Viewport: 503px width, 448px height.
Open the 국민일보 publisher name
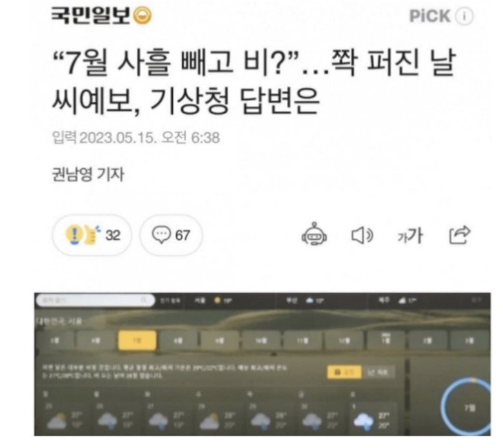point(91,15)
